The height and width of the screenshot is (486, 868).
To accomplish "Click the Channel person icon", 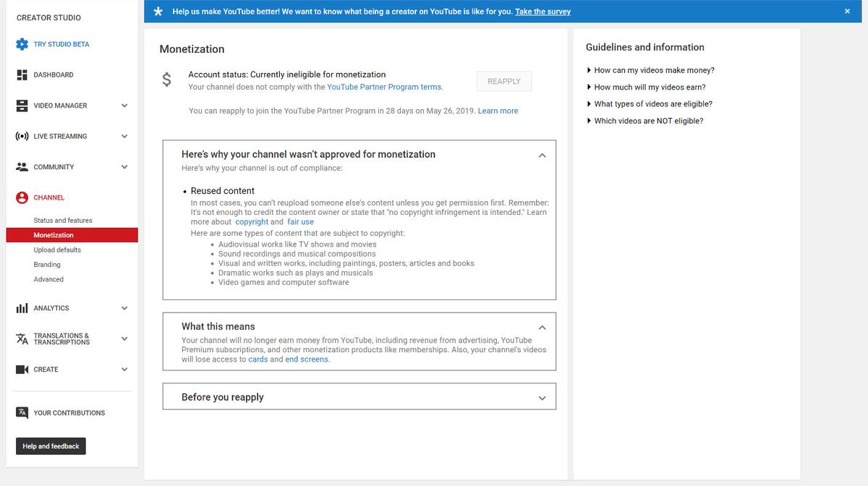I will 22,197.
